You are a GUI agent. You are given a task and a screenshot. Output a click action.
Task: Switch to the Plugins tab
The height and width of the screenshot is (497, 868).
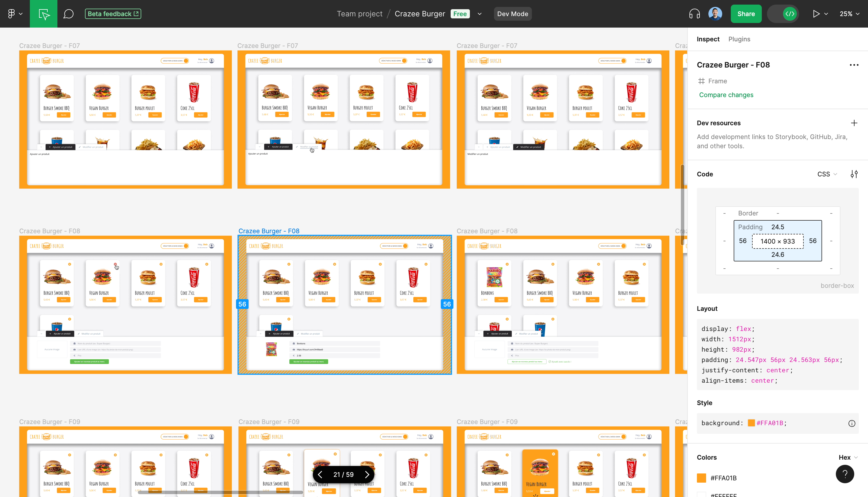pyautogui.click(x=739, y=39)
